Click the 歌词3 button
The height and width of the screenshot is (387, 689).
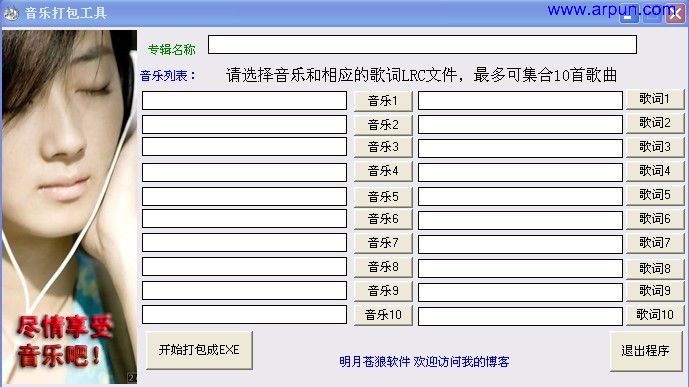click(655, 147)
